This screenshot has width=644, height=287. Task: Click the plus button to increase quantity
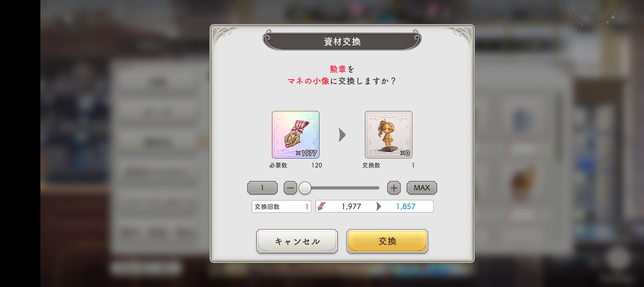pos(394,188)
